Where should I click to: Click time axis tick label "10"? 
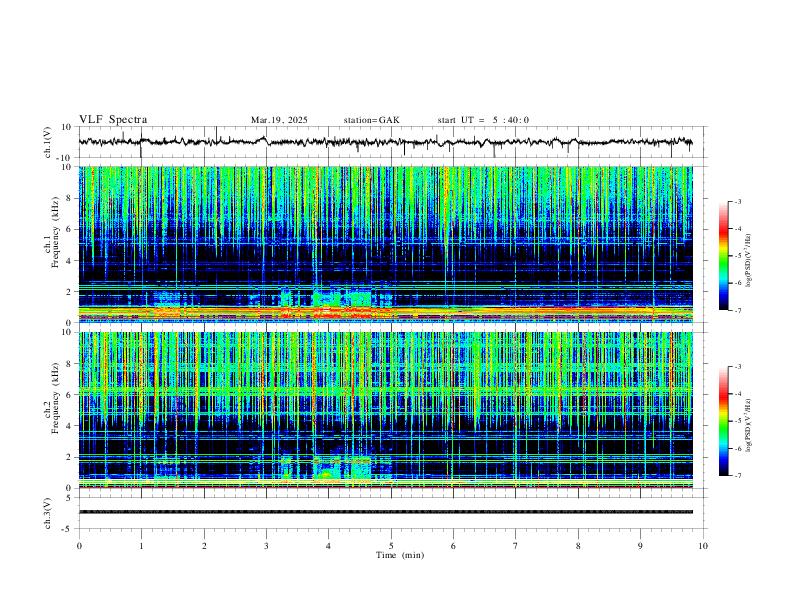(703, 546)
